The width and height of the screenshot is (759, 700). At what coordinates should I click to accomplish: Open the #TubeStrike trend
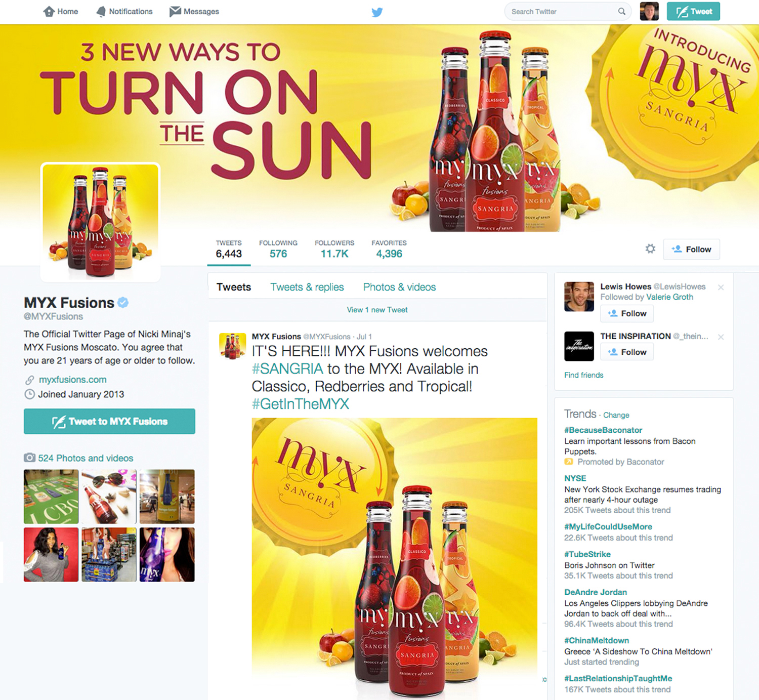587,554
